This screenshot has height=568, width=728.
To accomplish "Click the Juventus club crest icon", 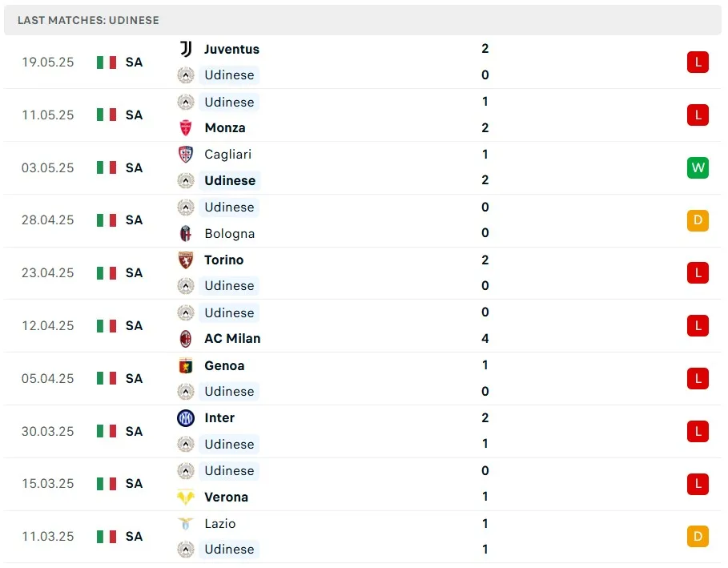I will pos(186,49).
